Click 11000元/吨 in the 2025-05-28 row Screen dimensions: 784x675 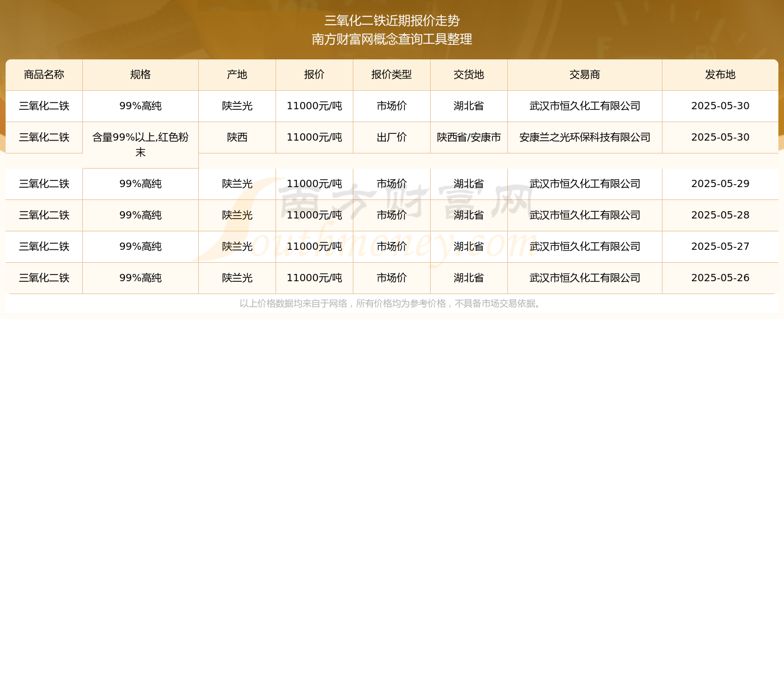click(315, 215)
